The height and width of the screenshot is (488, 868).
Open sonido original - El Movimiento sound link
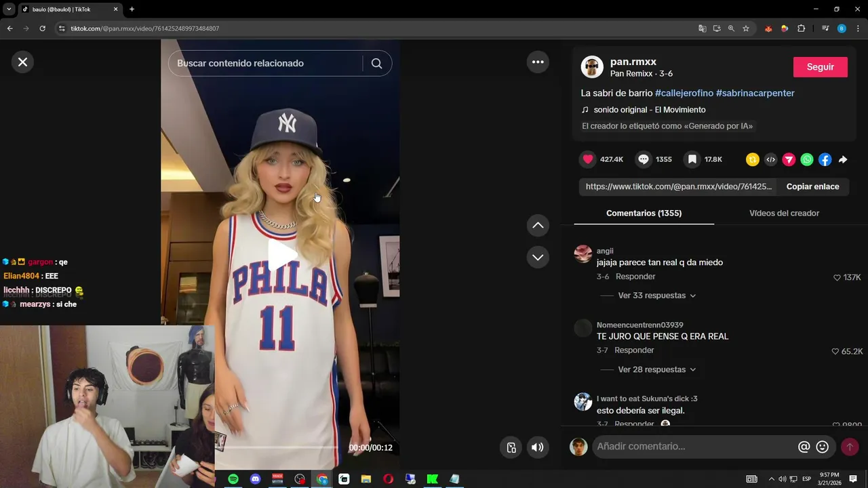(x=649, y=110)
